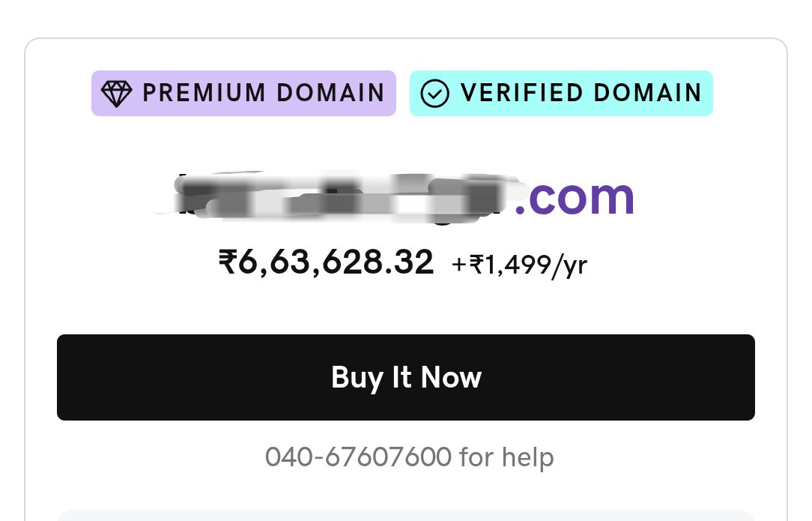Screen dimensions: 812x521
Task: Click the rupee symbol before 6,63,628.32
Action: (228, 262)
